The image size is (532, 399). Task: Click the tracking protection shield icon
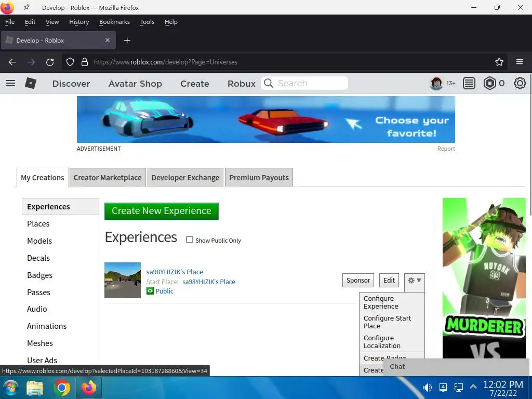(x=70, y=62)
